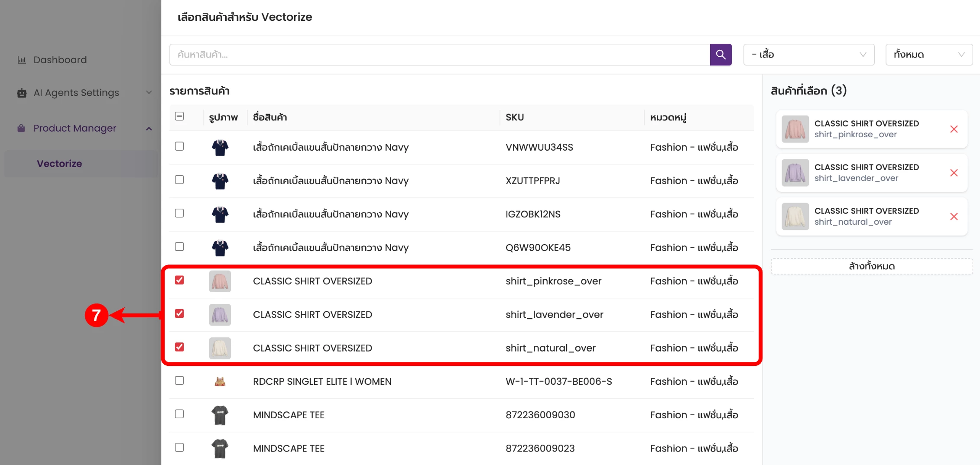Image resolution: width=980 pixels, height=465 pixels.
Task: Remove shirt_lavender_over using its red X
Action: [954, 173]
